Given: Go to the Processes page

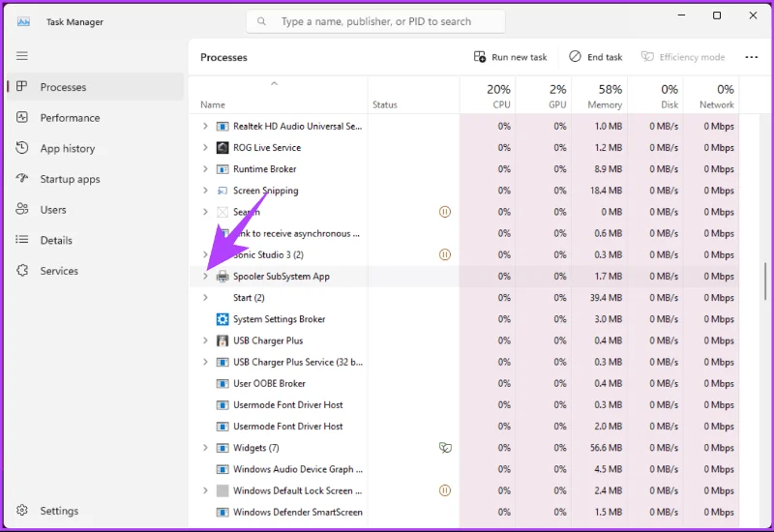Looking at the screenshot, I should (x=95, y=87).
